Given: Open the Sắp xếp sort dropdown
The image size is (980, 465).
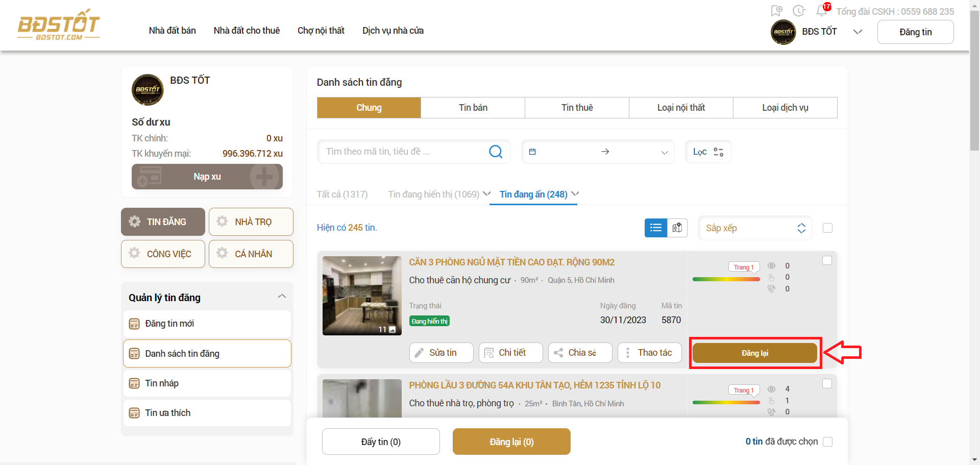Looking at the screenshot, I should point(755,228).
